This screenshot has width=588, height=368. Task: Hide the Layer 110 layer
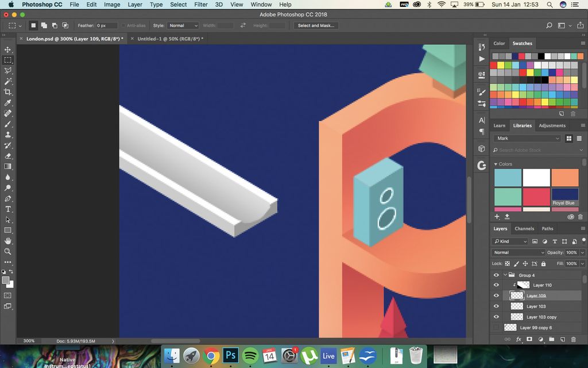(496, 285)
